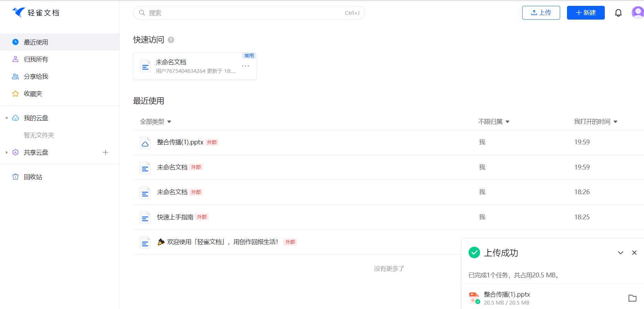Open the 不限归属 filter dropdown
This screenshot has height=309, width=644.
pos(494,122)
